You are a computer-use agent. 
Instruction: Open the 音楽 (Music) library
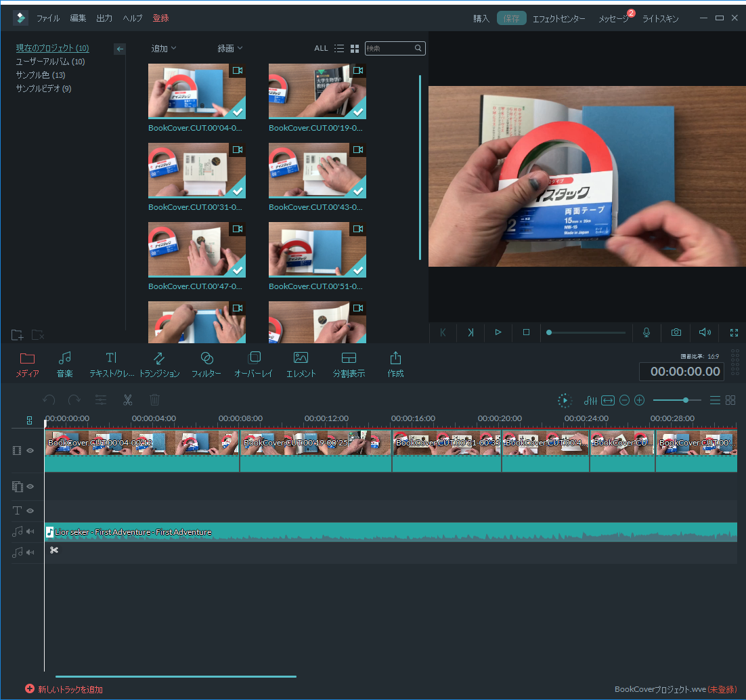click(x=65, y=364)
